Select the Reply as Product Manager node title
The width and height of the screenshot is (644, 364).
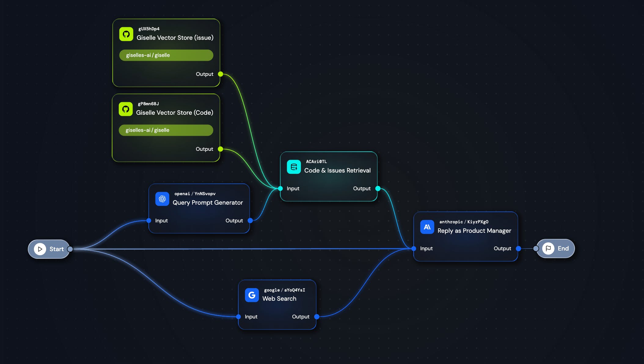(474, 231)
